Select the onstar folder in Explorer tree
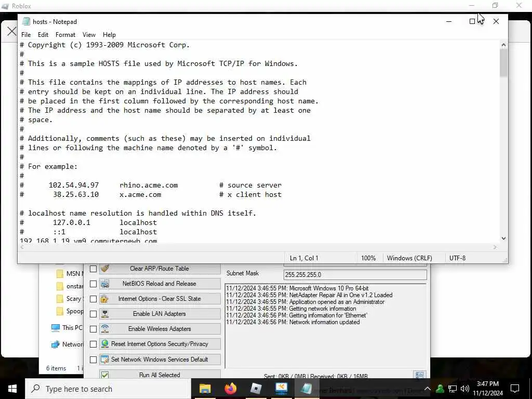 (x=70, y=286)
